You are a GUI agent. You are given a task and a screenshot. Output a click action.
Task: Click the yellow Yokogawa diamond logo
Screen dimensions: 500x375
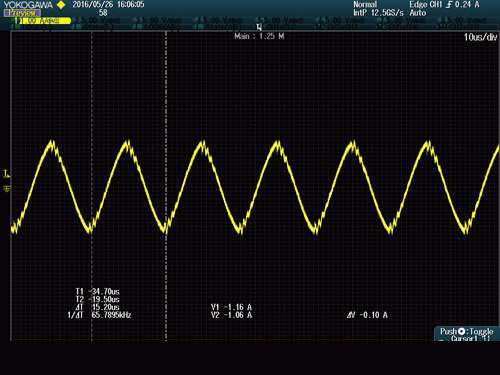[61, 5]
